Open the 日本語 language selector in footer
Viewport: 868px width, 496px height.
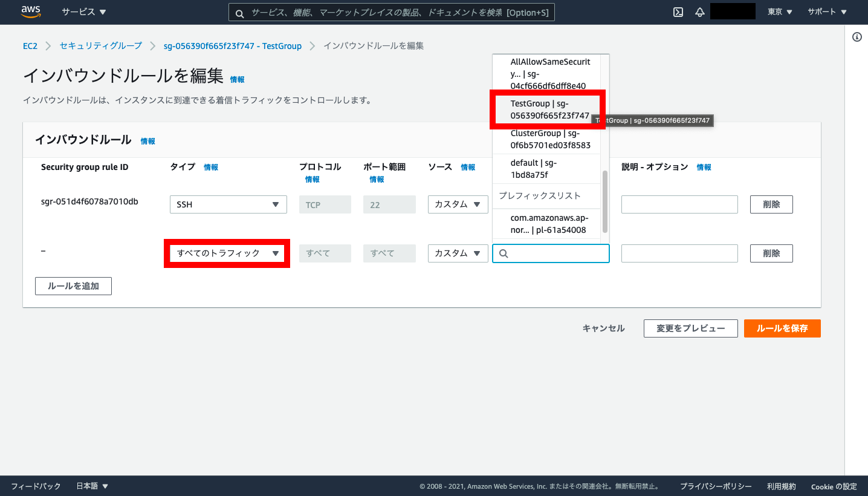tap(92, 486)
